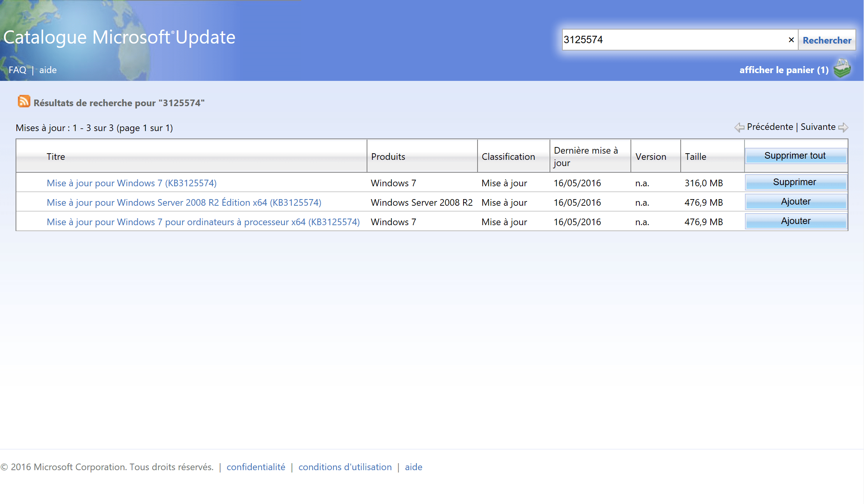Click Supprimer tout button
The width and height of the screenshot is (864, 504).
click(796, 156)
